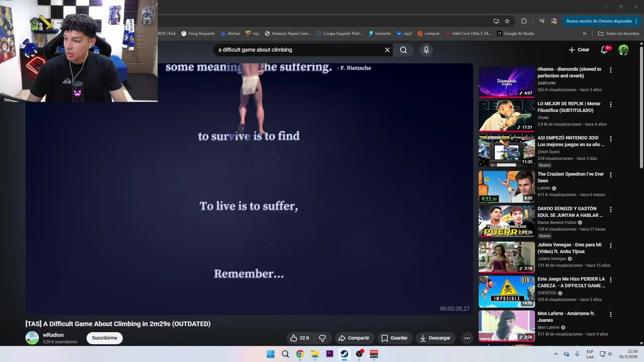The image size is (644, 362).
Task: Open the LO MEJOR DE REPLIK thumbnail
Action: point(506,116)
